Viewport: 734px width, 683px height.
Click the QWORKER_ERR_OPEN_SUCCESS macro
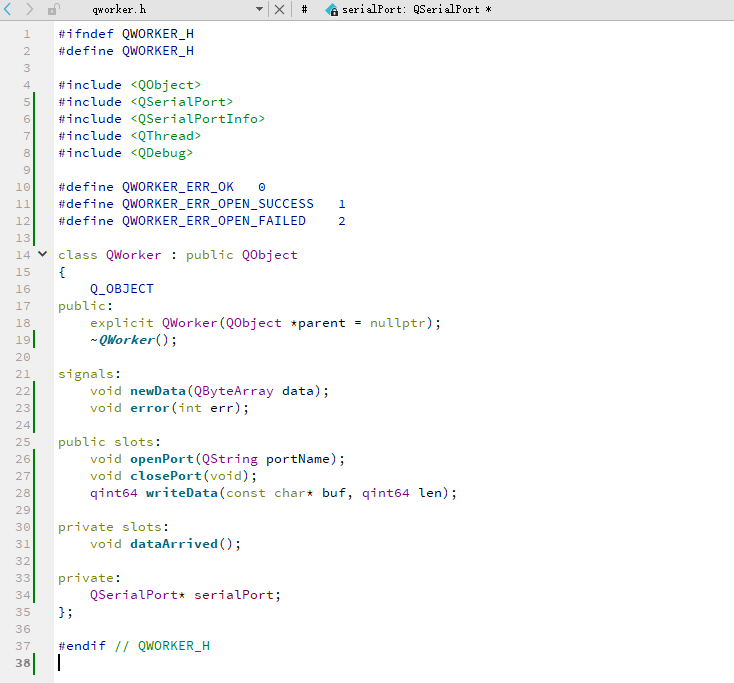[x=218, y=204]
